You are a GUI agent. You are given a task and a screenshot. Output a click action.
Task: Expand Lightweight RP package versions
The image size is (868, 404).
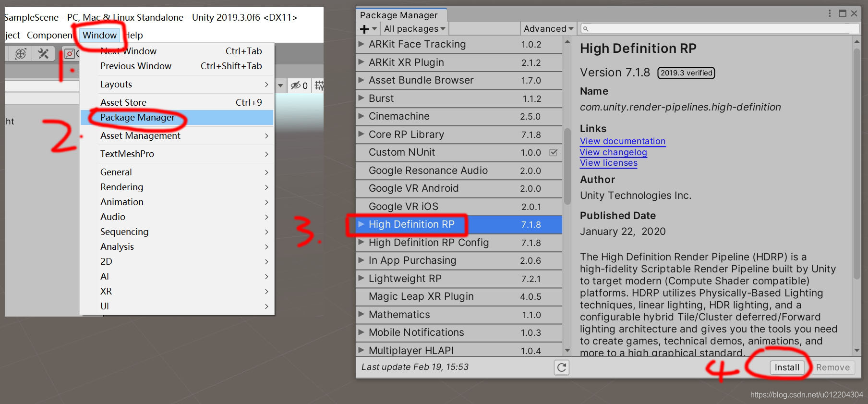tap(361, 278)
